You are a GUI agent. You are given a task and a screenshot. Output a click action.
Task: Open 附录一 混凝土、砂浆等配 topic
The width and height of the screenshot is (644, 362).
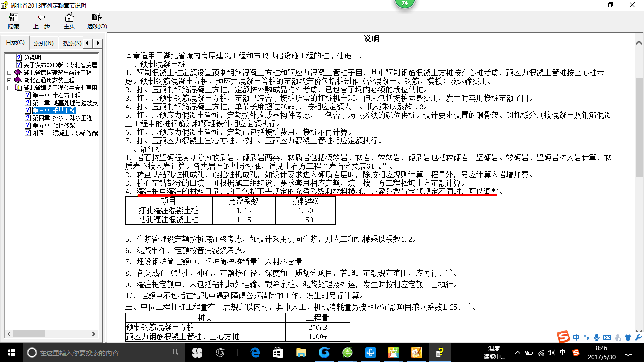tap(65, 133)
